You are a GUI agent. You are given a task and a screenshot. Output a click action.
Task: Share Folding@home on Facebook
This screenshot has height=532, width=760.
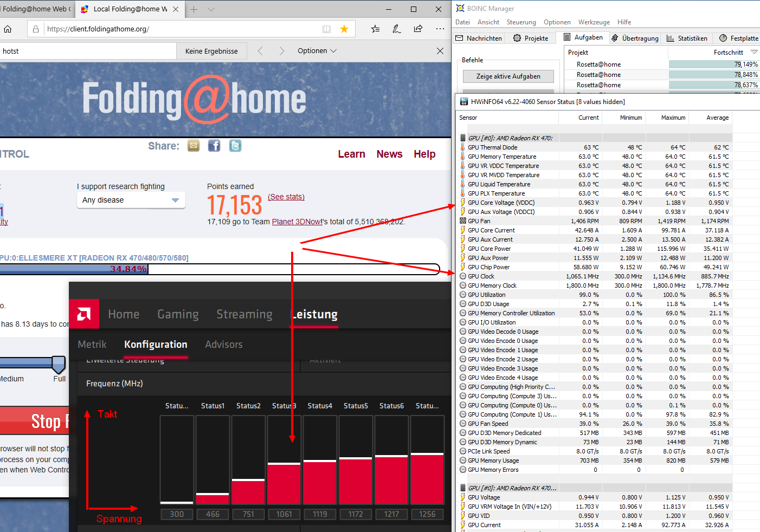214,146
